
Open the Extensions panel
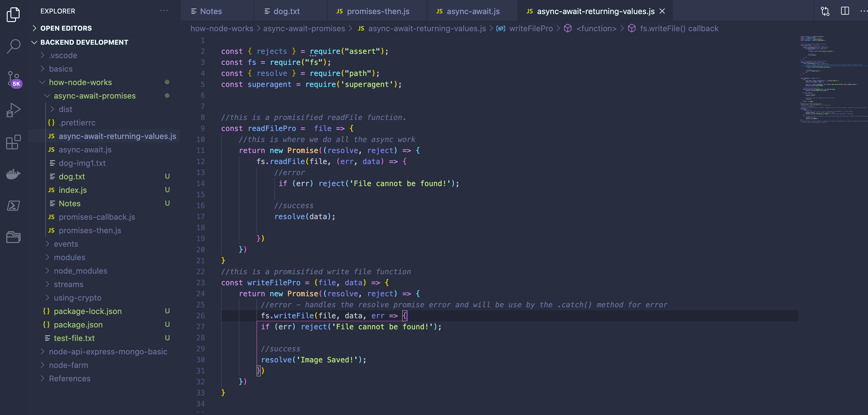pyautogui.click(x=13, y=143)
